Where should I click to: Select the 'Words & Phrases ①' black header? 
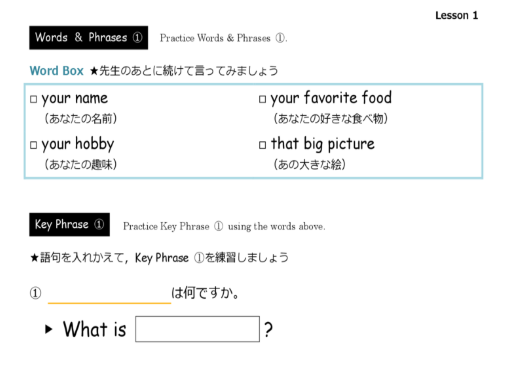pos(89,38)
